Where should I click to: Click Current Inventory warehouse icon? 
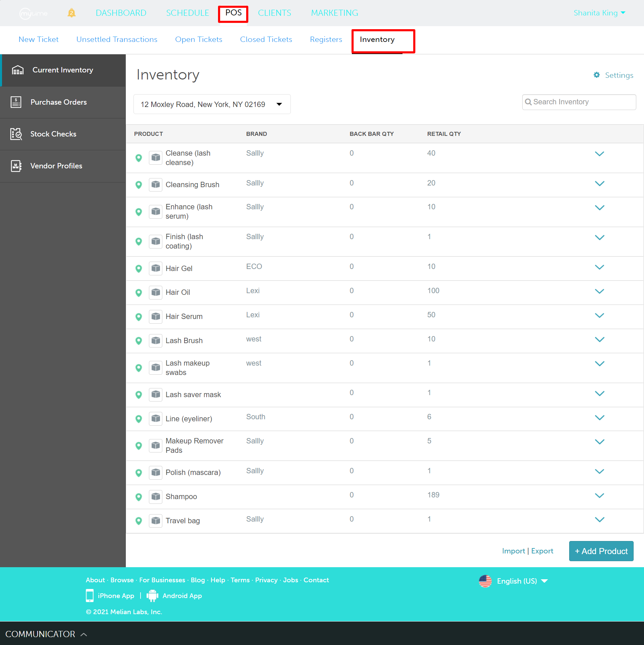click(17, 70)
